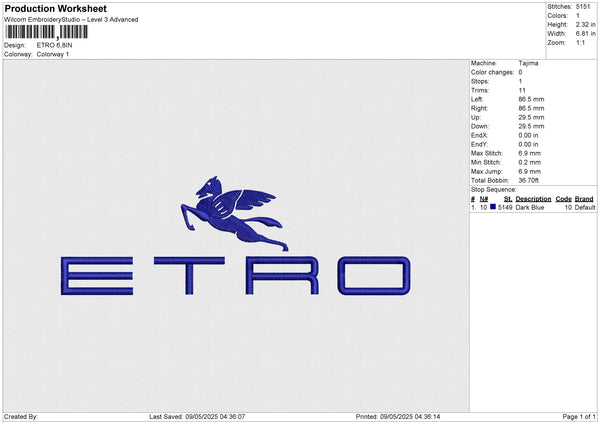The image size is (600, 424).
Task: Click the 'Right:' label
Action: (x=479, y=108)
